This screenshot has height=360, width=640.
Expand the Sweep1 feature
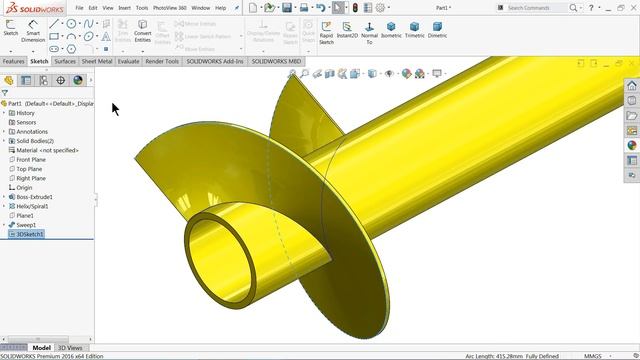(4, 225)
